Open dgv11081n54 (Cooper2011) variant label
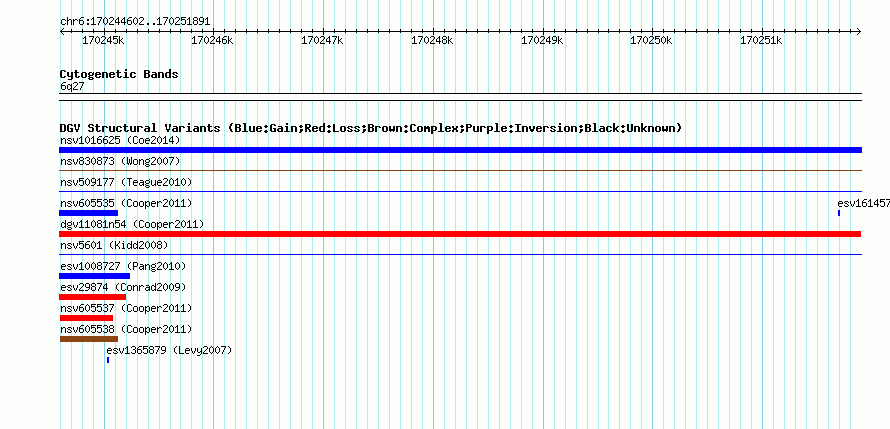The width and height of the screenshot is (890, 429). [132, 224]
